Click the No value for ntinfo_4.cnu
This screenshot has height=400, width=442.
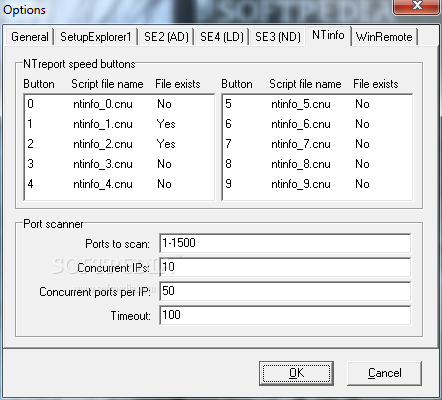pyautogui.click(x=164, y=184)
